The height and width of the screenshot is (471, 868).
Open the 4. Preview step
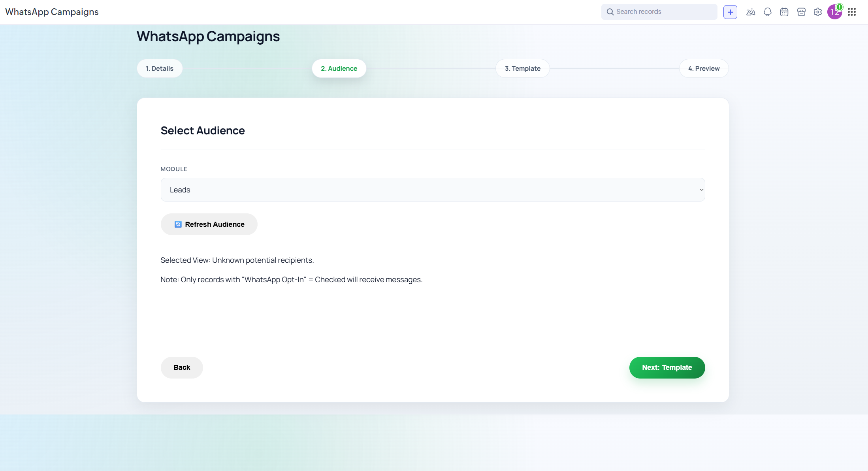click(x=704, y=68)
